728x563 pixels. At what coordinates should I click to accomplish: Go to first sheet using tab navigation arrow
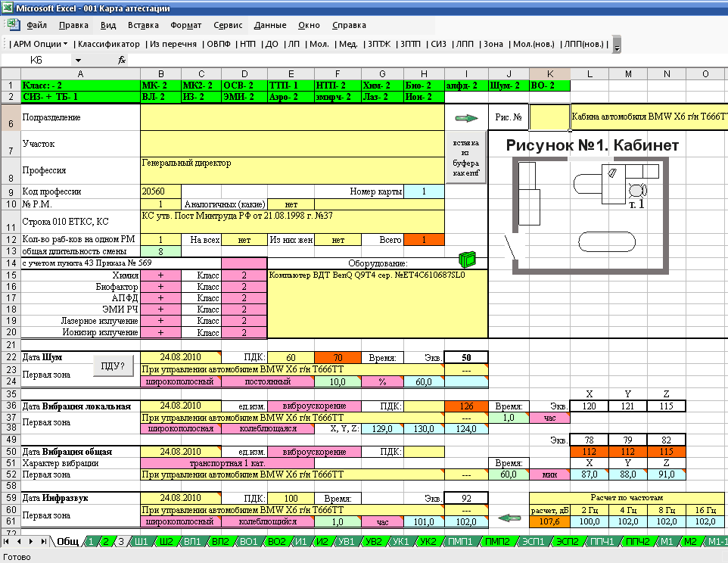(8, 542)
